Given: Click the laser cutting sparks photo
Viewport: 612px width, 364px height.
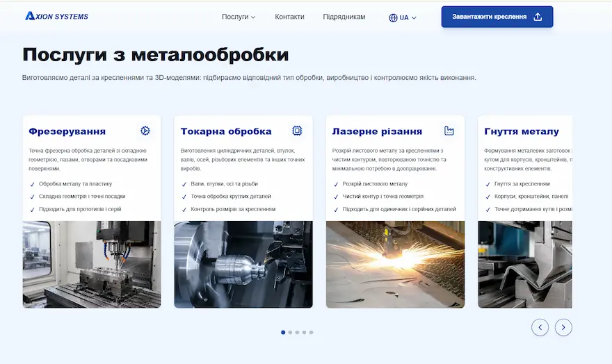Looking at the screenshot, I should pos(395,264).
